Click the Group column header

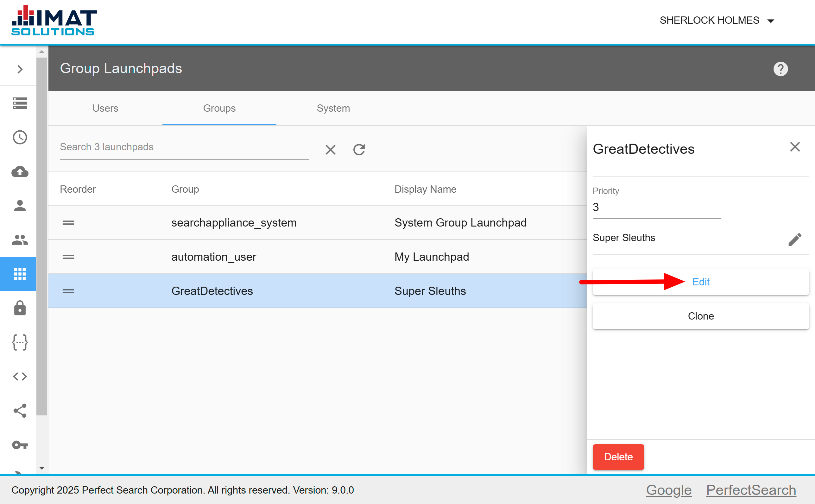[185, 189]
